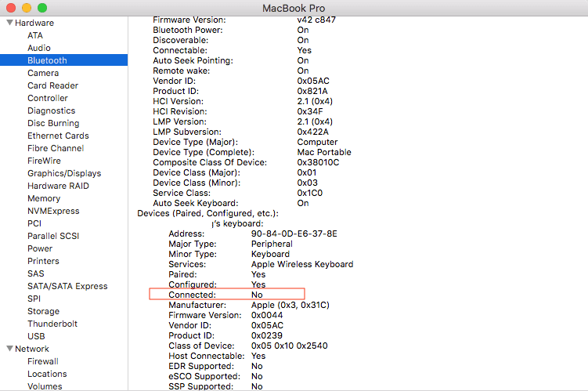The width and height of the screenshot is (588, 391).
Task: Open Fibre Channel entry
Action: (56, 148)
